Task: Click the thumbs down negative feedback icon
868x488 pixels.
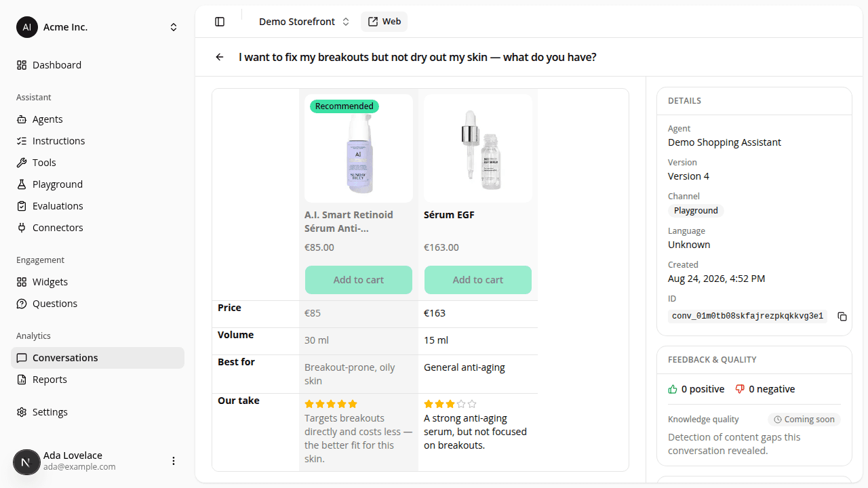Action: coord(741,389)
